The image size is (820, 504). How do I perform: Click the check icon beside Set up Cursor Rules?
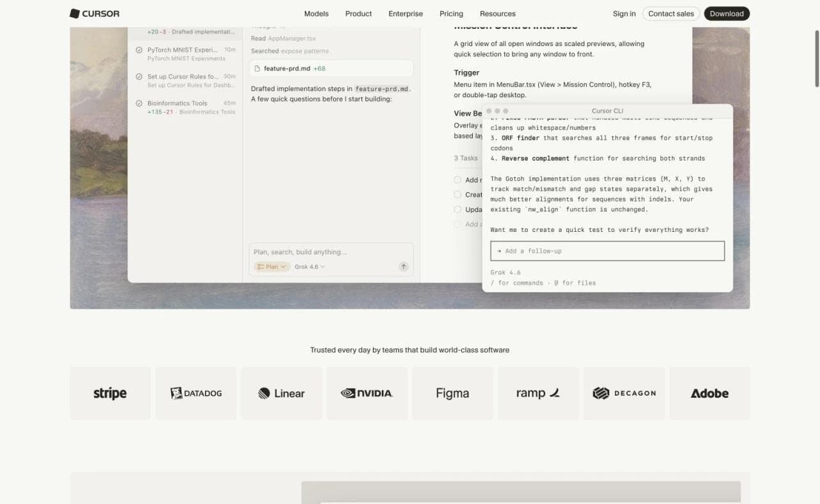(139, 77)
